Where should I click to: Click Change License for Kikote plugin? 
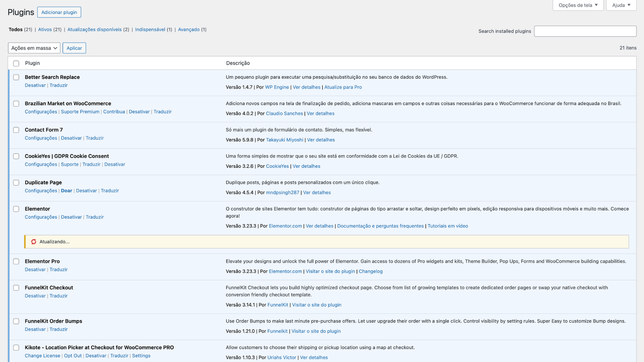tap(42, 356)
